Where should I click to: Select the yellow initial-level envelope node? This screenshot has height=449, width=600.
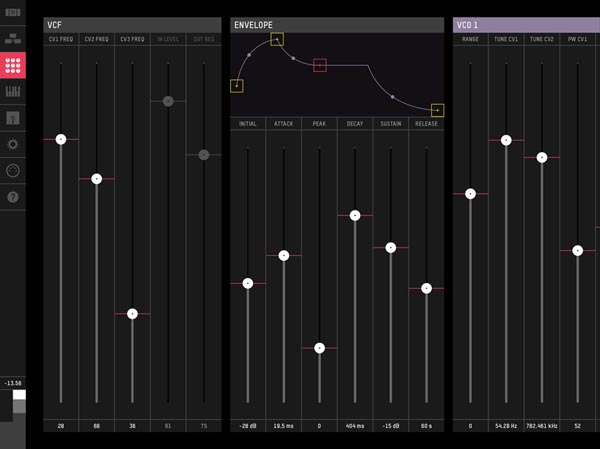point(237,86)
